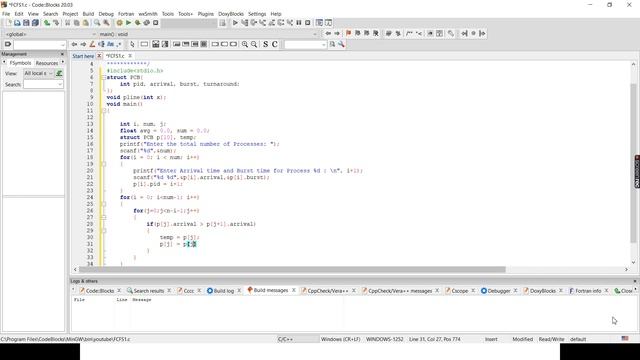Open the File menu

pos(6,14)
